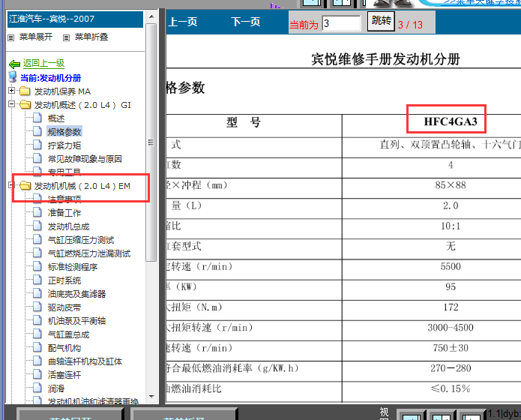Screen dimensions: 521x420
Task: Click the 3000-4500 torque speed cell
Action: pyautogui.click(x=451, y=328)
